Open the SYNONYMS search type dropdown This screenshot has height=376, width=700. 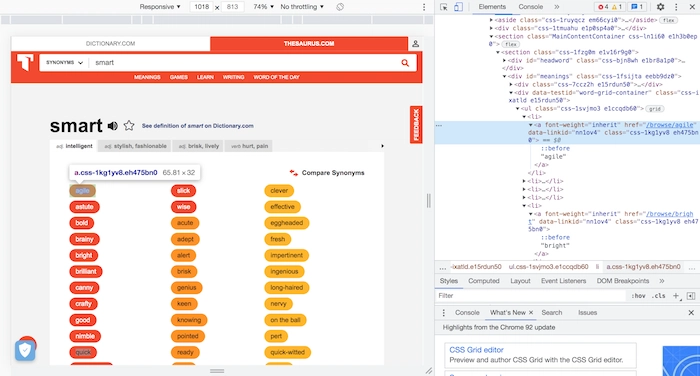(x=64, y=63)
